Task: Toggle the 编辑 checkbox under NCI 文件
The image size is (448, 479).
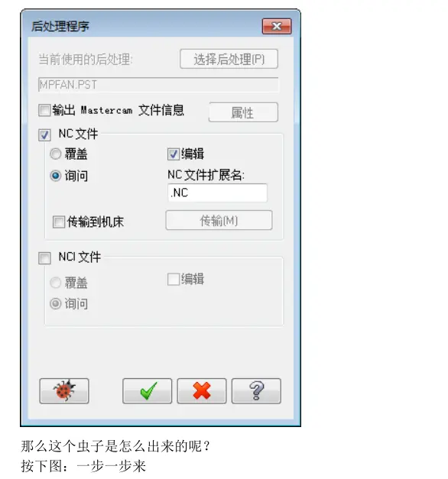Action: (x=173, y=279)
